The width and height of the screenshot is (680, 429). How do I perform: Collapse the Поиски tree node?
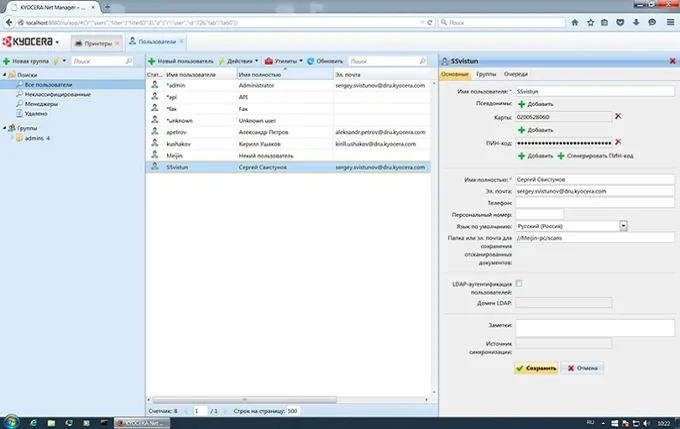click(x=5, y=75)
